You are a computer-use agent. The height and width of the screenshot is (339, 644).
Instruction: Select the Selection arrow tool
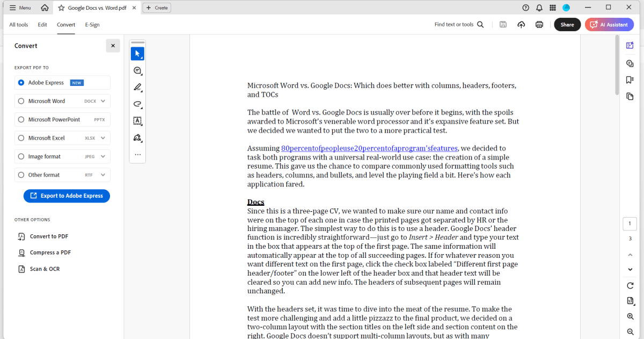[x=137, y=53]
